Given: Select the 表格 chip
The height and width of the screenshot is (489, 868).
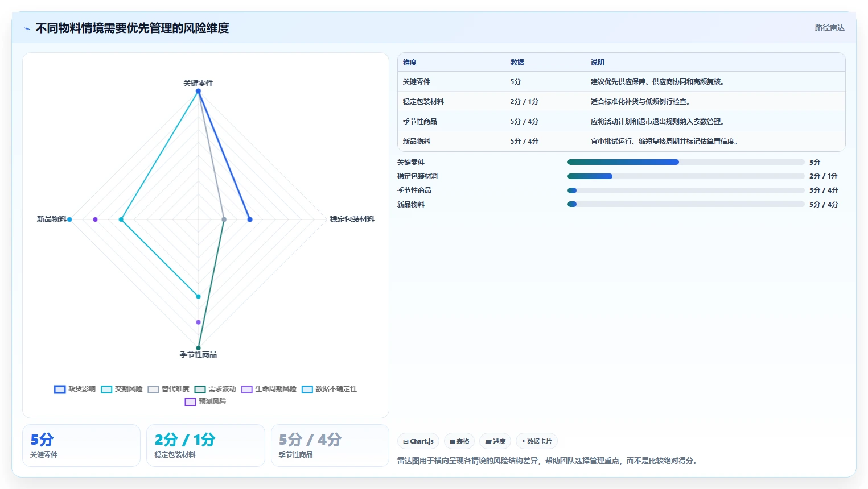Looking at the screenshot, I should (x=459, y=441).
